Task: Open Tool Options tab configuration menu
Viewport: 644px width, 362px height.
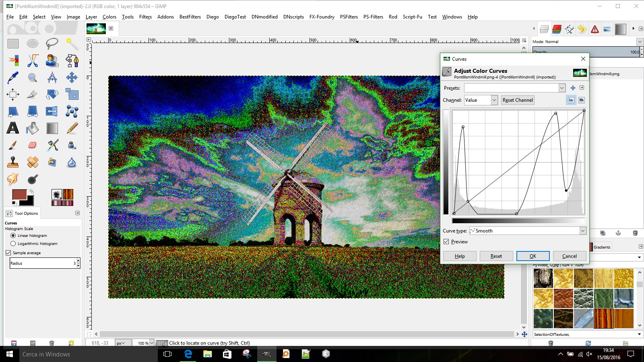Action: click(78, 213)
